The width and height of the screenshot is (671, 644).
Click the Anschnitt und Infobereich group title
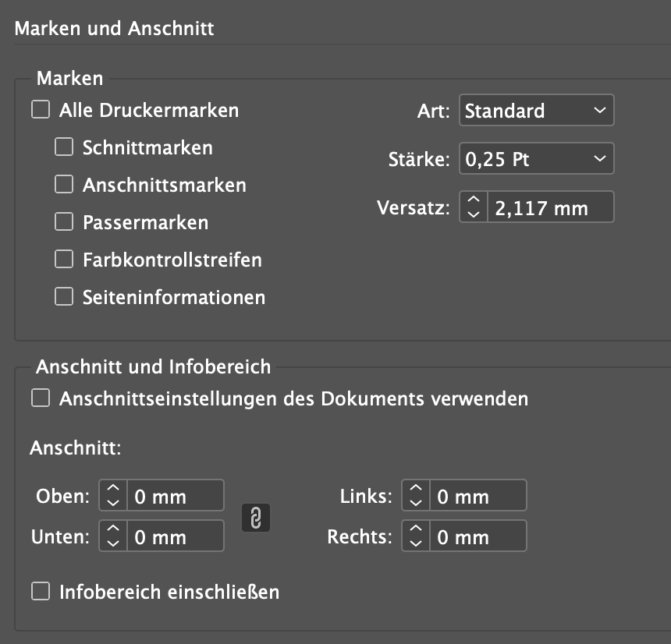[154, 367]
